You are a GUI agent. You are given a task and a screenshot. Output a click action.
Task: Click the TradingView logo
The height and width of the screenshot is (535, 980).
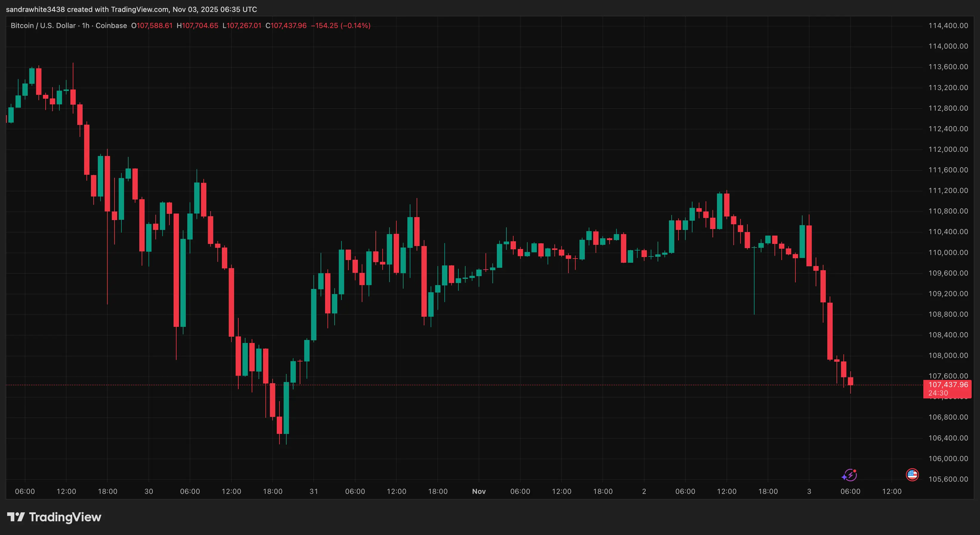pyautogui.click(x=53, y=517)
